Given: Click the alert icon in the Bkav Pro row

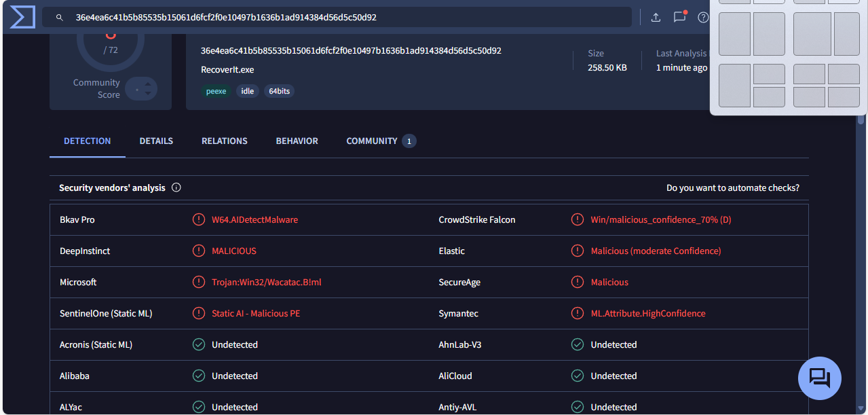Looking at the screenshot, I should (x=199, y=219).
